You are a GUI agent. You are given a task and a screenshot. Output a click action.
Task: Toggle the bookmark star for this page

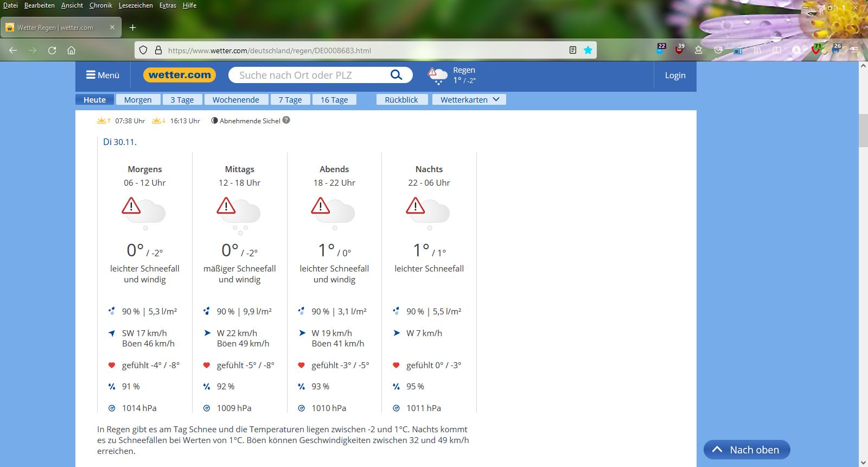tap(588, 51)
